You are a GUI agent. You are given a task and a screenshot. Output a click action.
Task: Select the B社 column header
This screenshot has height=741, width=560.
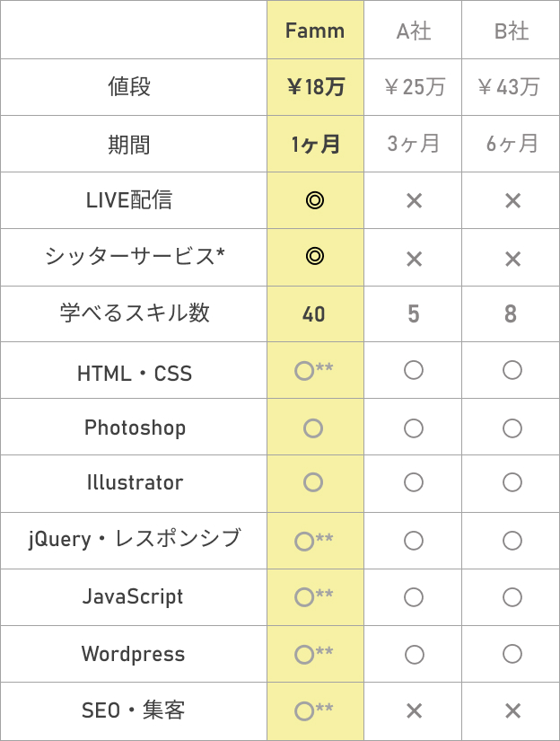coord(512,32)
